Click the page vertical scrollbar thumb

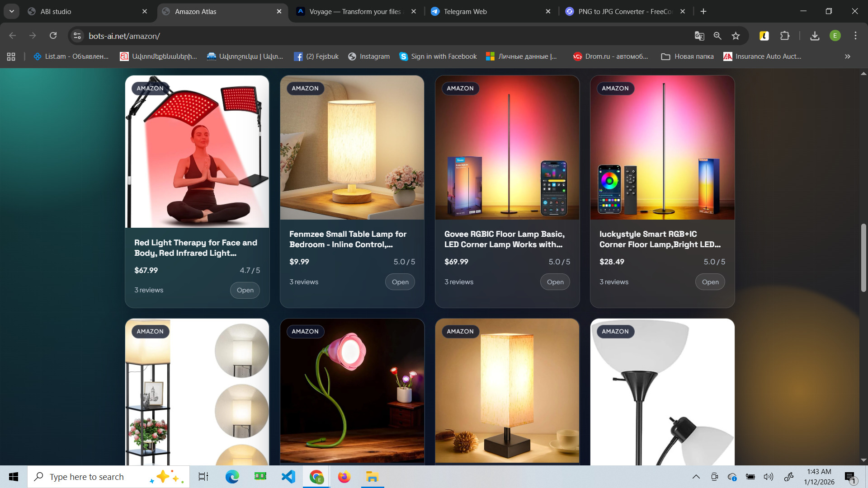(x=863, y=258)
